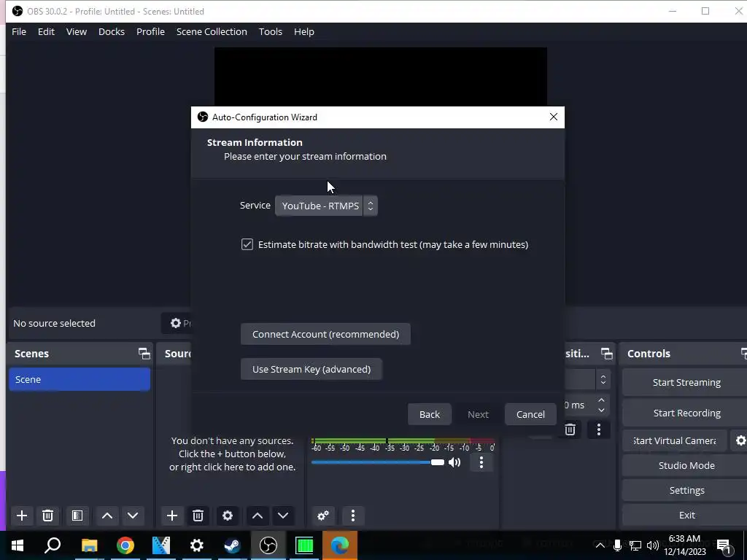Enable Studio Mode
Viewport: 747px width, 560px height.
coord(686,465)
